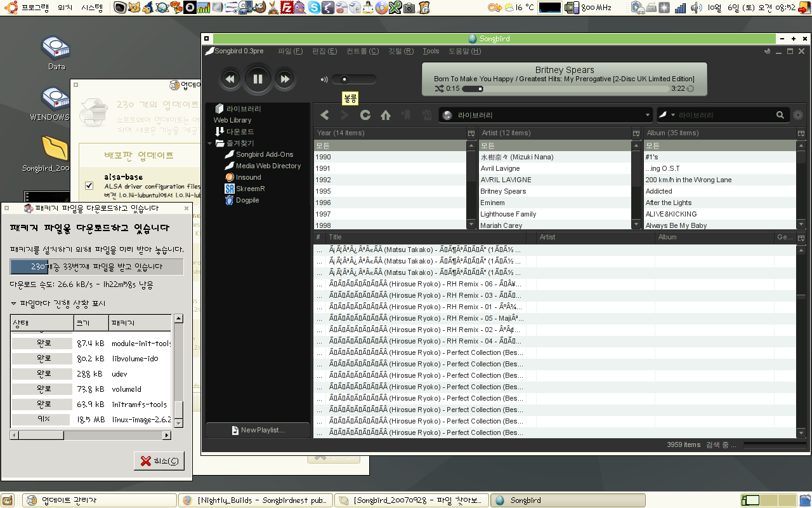The height and width of the screenshot is (508, 812).
Task: Go back in Songbird browser toolbar
Action: (325, 115)
